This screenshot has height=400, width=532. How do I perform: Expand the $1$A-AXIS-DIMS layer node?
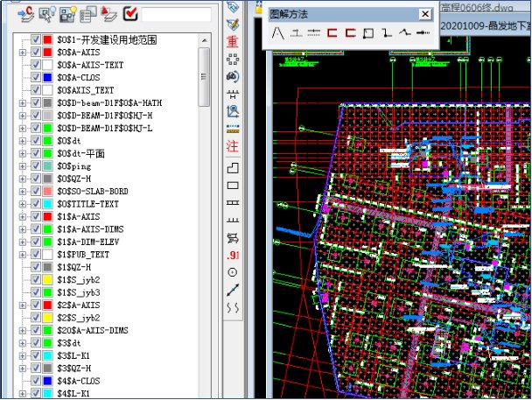[23, 228]
